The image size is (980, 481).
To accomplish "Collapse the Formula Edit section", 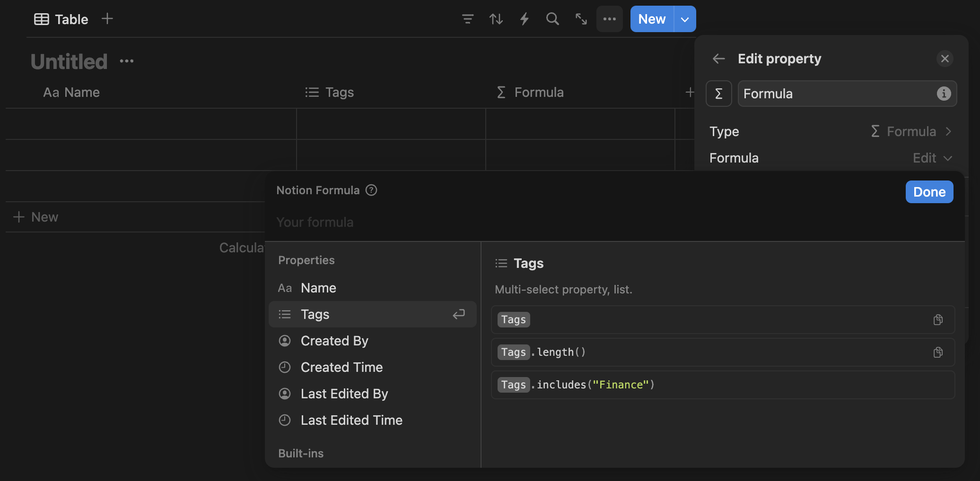I will (x=932, y=158).
